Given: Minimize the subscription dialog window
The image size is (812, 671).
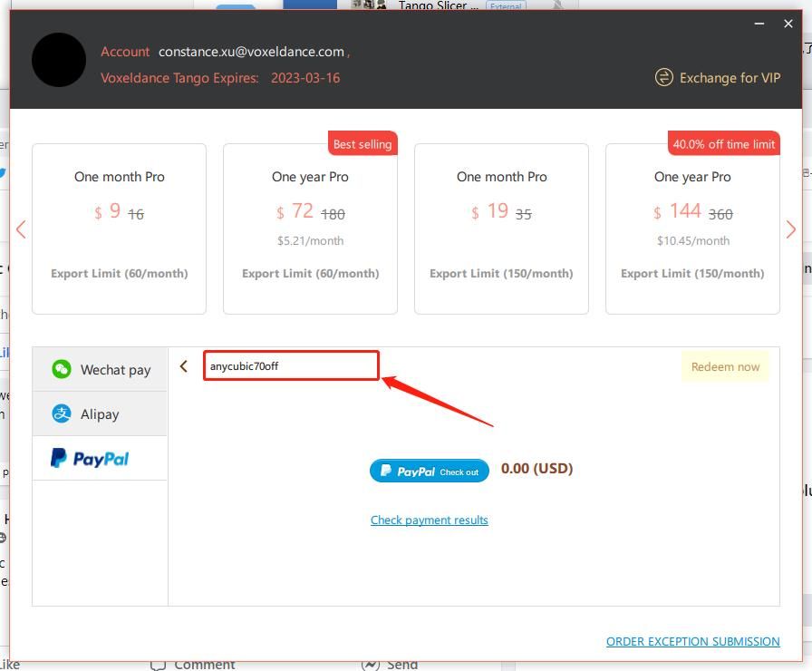Looking at the screenshot, I should [759, 24].
